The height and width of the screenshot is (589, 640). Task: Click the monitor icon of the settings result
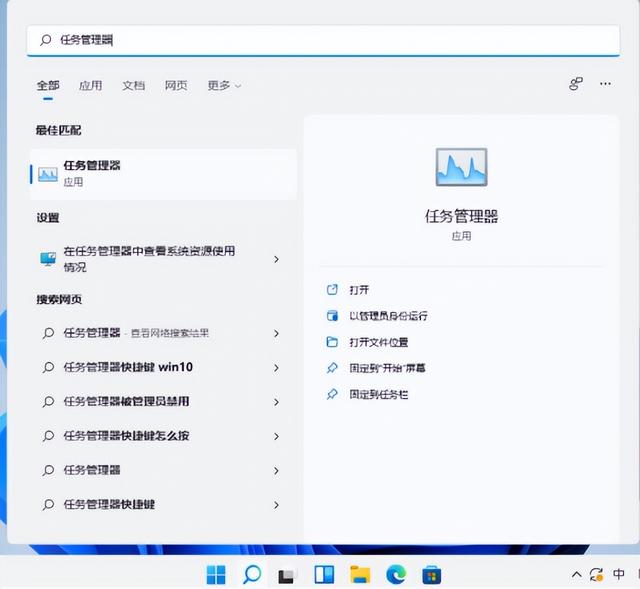tap(48, 259)
